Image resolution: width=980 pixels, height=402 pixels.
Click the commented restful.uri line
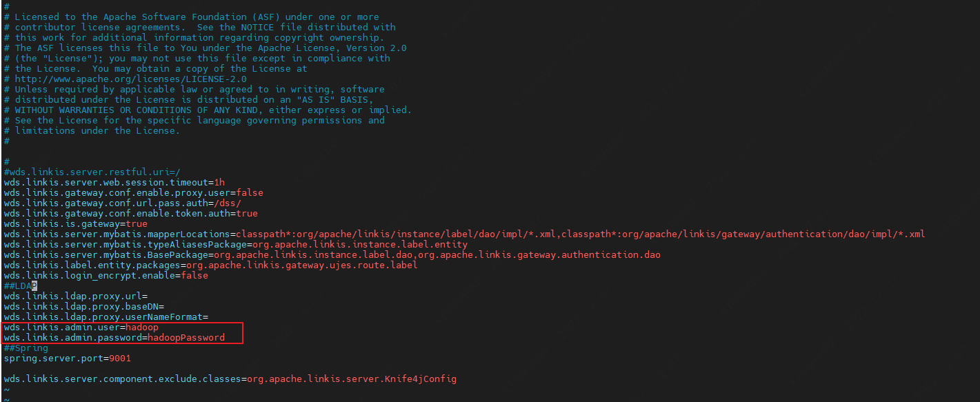coord(92,172)
